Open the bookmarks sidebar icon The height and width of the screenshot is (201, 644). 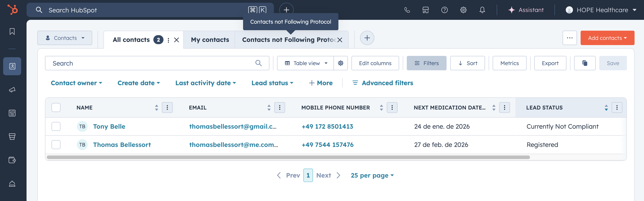12,32
